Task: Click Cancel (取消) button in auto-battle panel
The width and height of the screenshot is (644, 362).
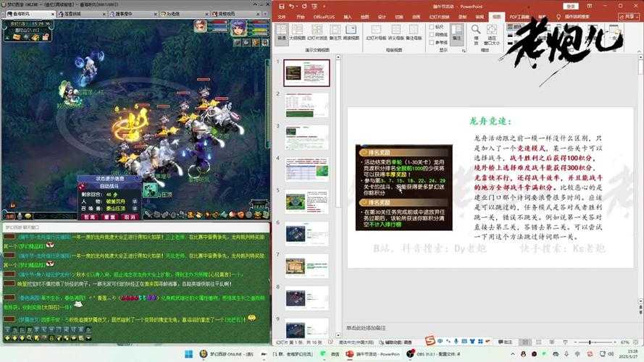Action: (x=130, y=216)
